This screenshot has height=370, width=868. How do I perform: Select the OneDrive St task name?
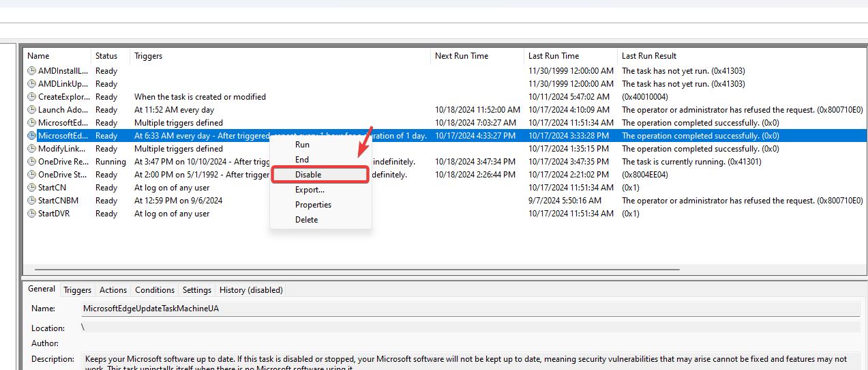[63, 175]
